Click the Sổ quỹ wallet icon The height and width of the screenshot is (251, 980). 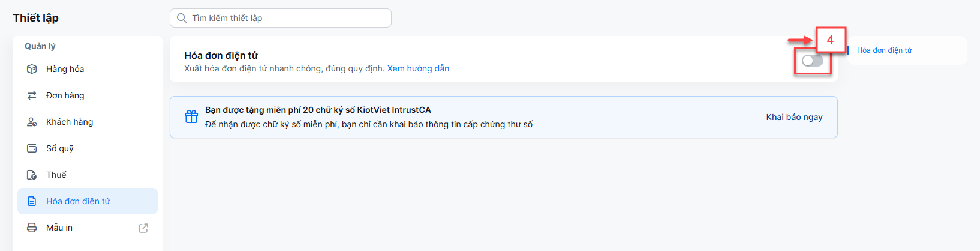[x=32, y=148]
